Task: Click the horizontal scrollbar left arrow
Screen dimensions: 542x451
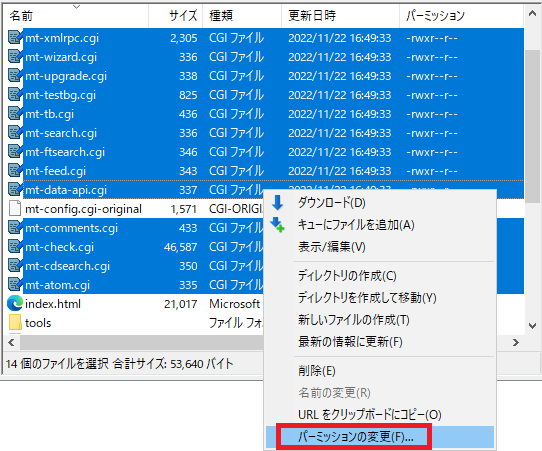Action: [11, 342]
